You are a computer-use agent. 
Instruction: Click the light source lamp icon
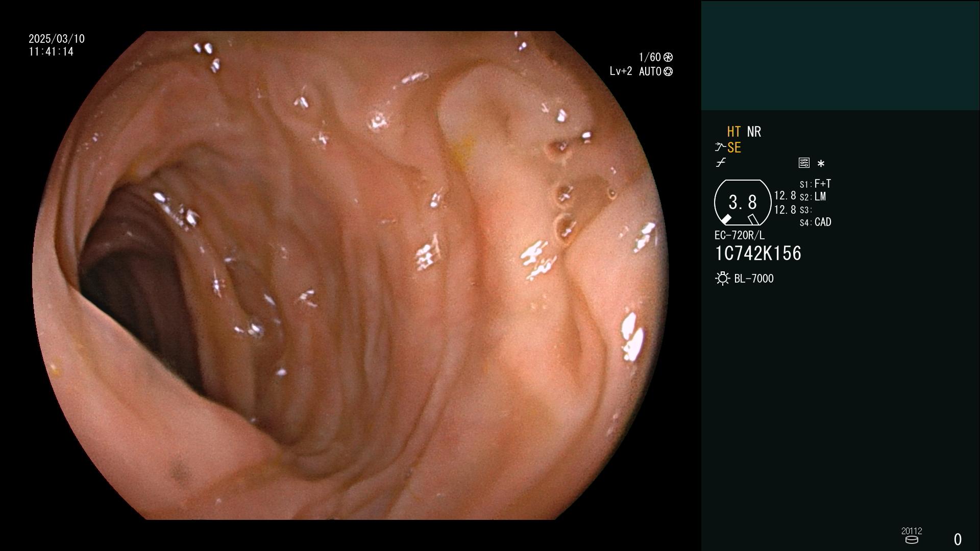click(x=722, y=279)
